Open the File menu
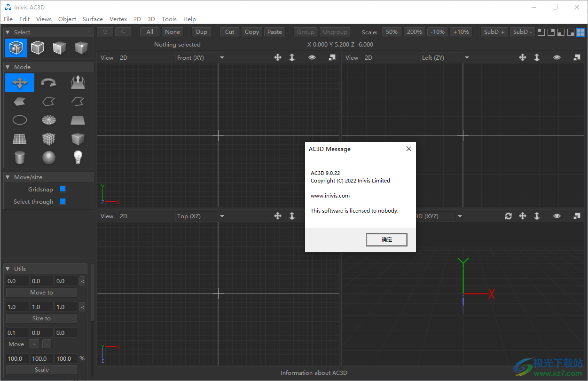The image size is (588, 381). pyautogui.click(x=8, y=19)
